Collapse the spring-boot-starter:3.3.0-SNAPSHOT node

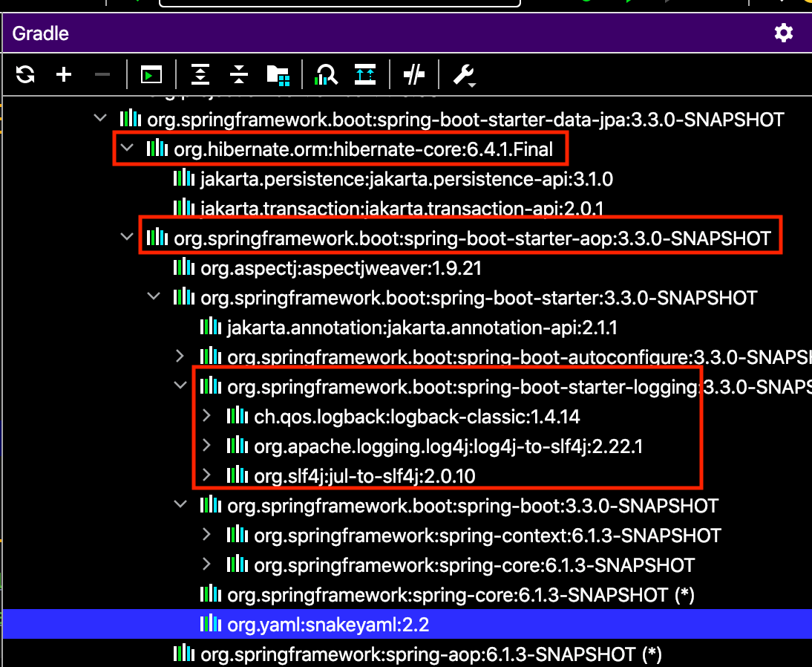(154, 297)
